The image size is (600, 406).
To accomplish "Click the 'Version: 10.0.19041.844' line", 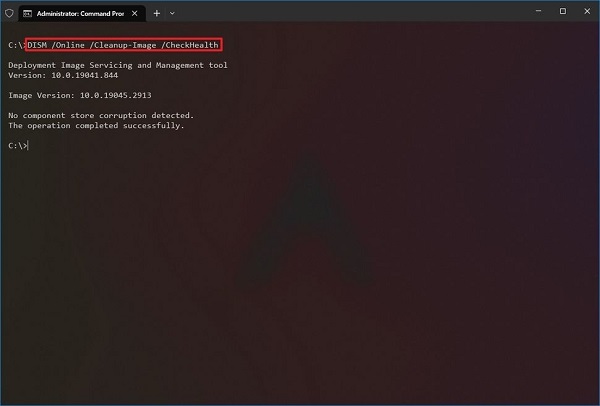I will (x=63, y=75).
